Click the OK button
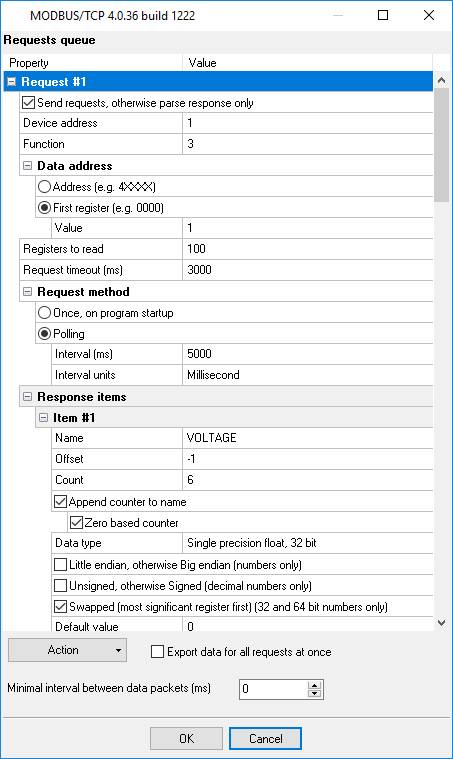 [186, 739]
